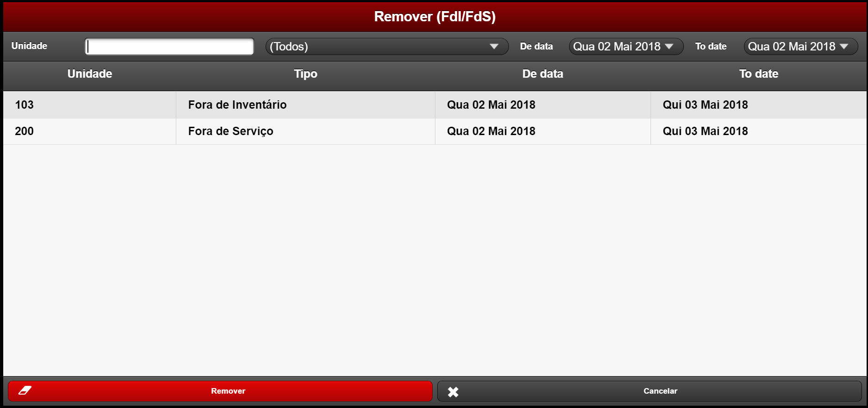868x408 pixels.
Task: Click the De data column header
Action: click(x=542, y=74)
